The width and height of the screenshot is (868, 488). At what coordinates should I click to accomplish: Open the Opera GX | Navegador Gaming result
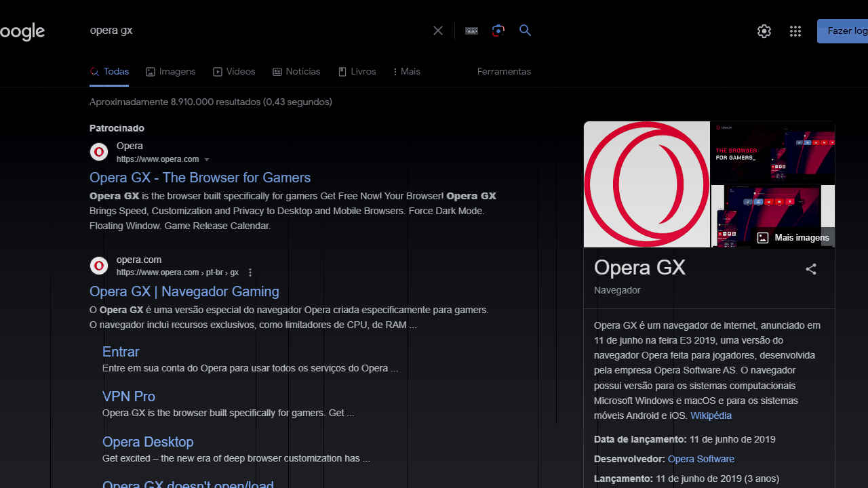pos(184,291)
